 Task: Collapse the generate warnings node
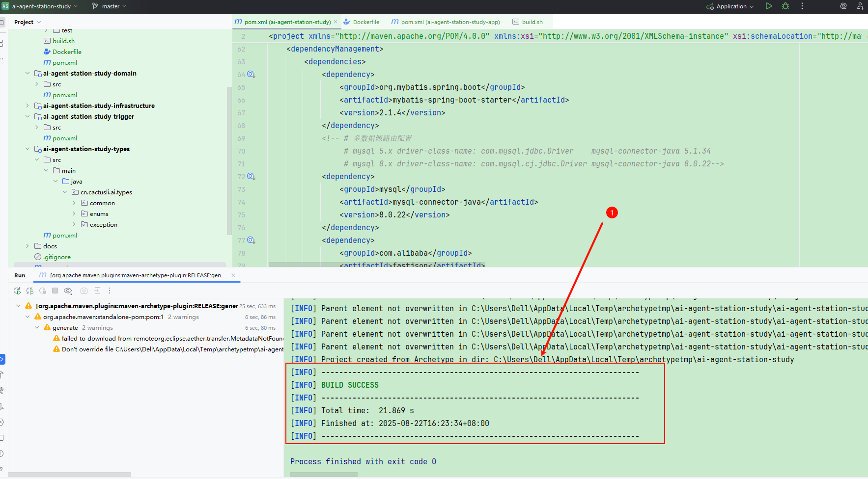pos(37,327)
